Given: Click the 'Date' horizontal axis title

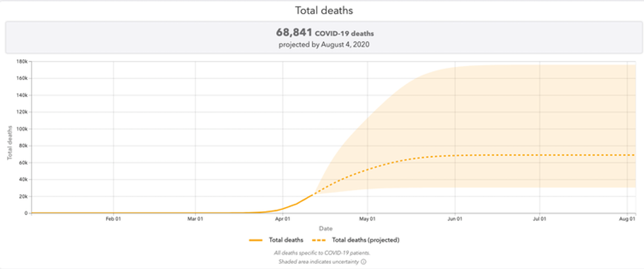Looking at the screenshot, I should pos(325,228).
